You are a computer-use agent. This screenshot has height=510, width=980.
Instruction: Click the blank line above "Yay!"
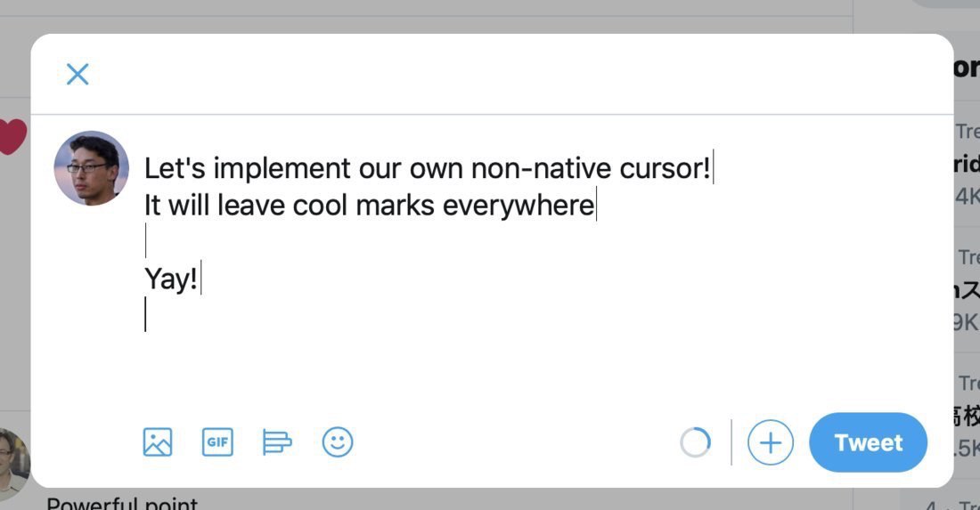(x=267, y=242)
